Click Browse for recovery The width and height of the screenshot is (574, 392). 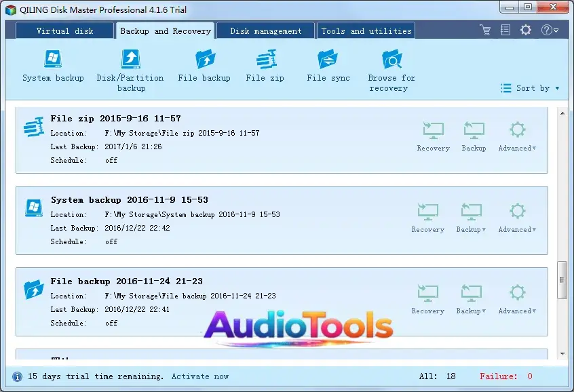click(x=391, y=71)
